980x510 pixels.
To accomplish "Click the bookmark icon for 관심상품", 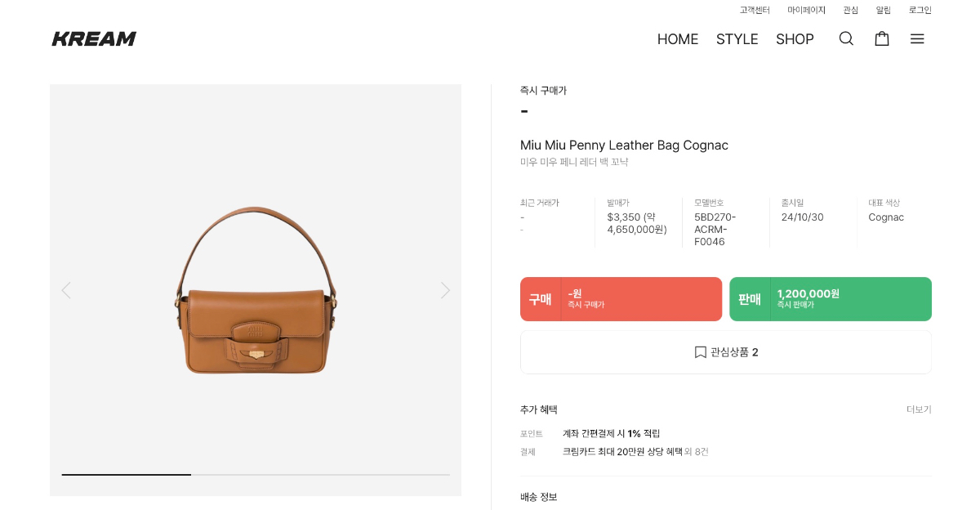I will pos(700,352).
